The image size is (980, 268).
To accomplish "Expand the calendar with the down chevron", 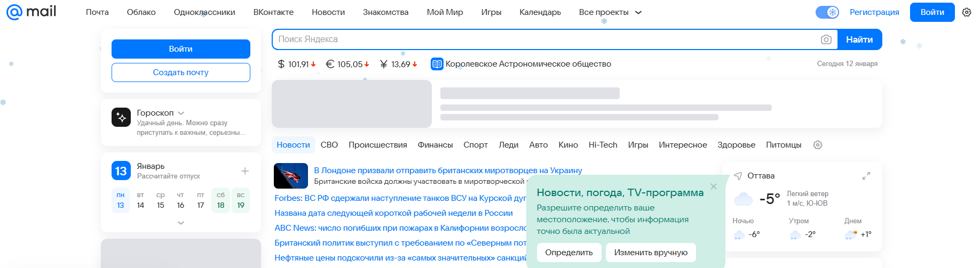I will coord(181,223).
